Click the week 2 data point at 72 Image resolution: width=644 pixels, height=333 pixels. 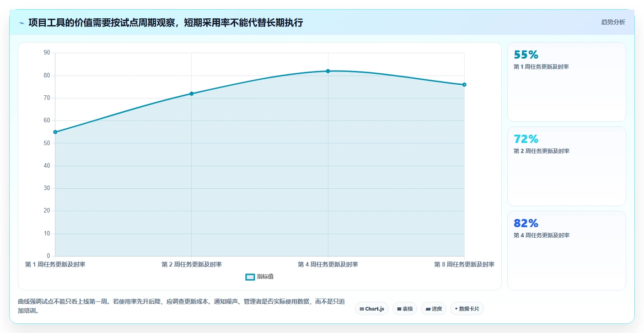[x=192, y=93]
